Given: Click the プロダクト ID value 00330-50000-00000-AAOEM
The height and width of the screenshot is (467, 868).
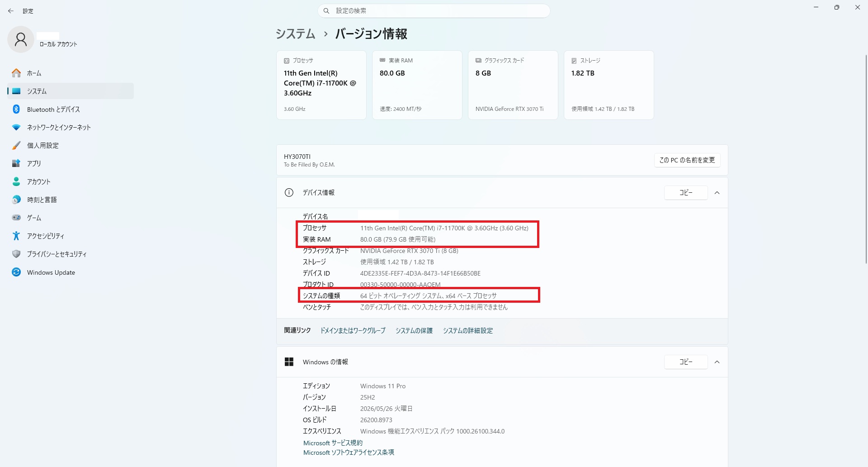Looking at the screenshot, I should [x=400, y=285].
